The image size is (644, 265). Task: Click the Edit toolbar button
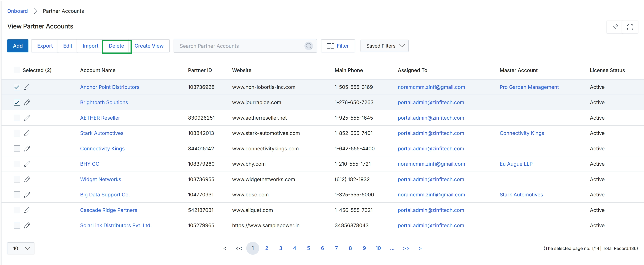click(68, 46)
